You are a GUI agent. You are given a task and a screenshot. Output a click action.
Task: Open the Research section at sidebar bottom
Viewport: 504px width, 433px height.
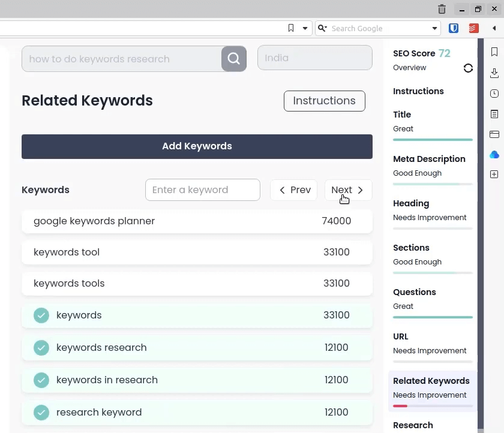[413, 425]
